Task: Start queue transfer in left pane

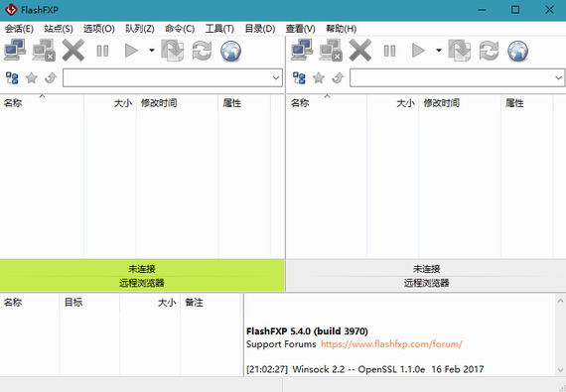Action: (x=131, y=51)
